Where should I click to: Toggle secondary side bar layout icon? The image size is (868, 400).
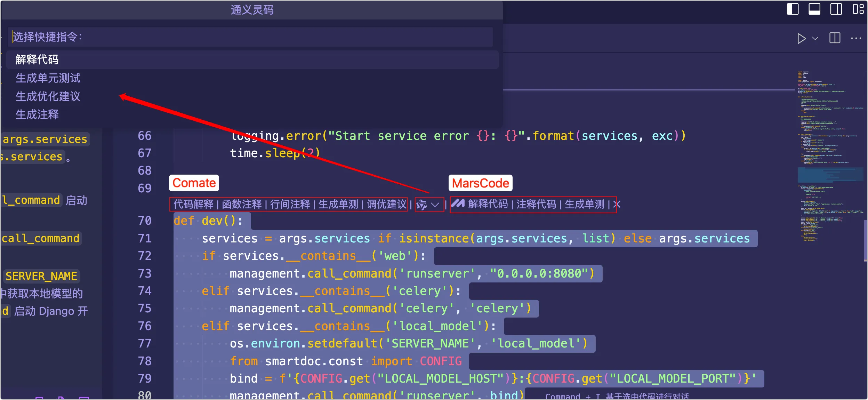[836, 9]
